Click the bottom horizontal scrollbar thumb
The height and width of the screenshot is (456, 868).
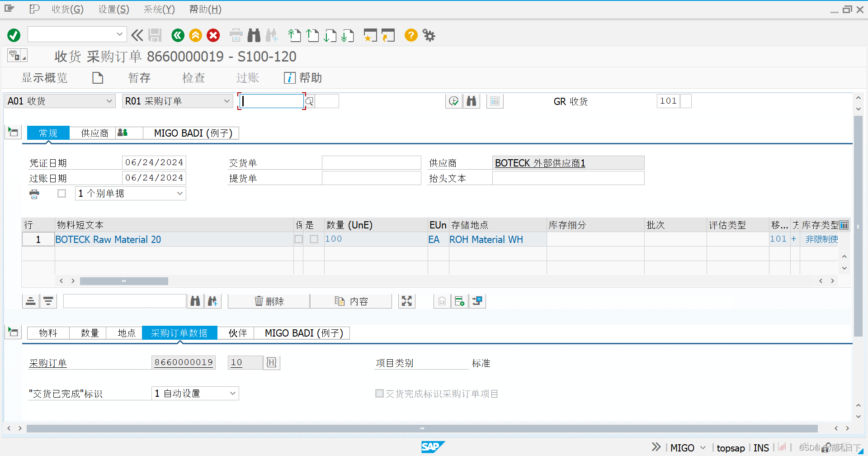[x=422, y=428]
